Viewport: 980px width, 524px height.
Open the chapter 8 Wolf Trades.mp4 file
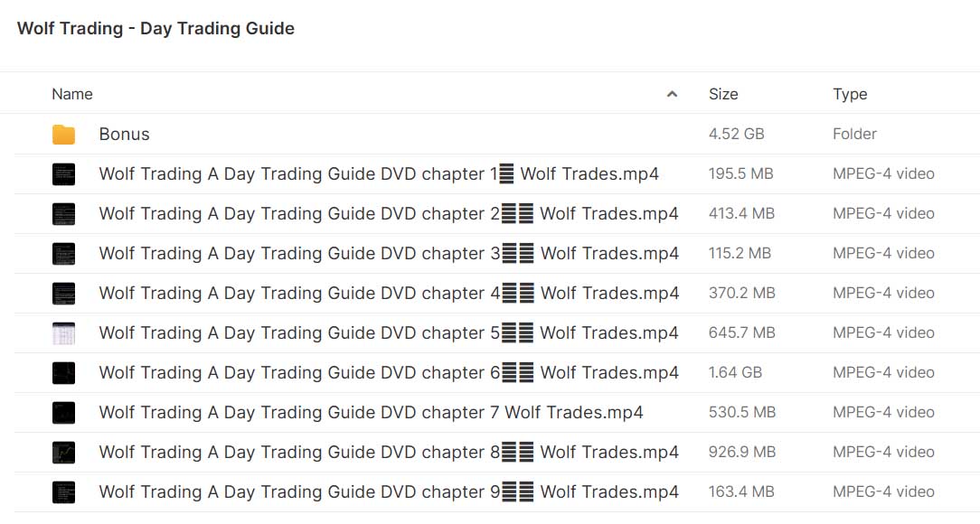point(389,453)
